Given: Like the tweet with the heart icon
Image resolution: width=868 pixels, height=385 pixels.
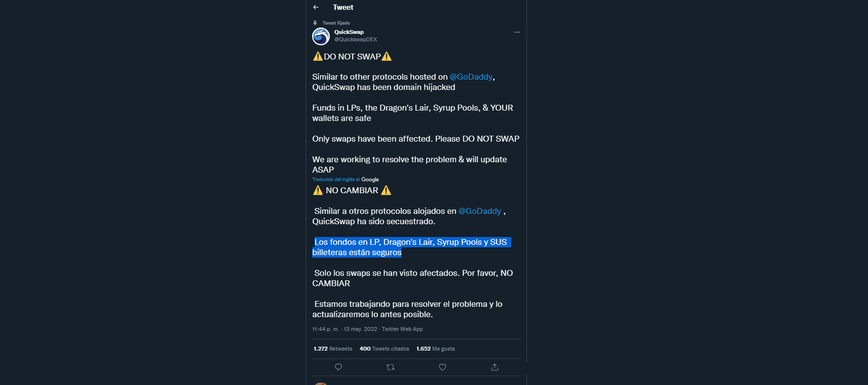Looking at the screenshot, I should coord(442,367).
